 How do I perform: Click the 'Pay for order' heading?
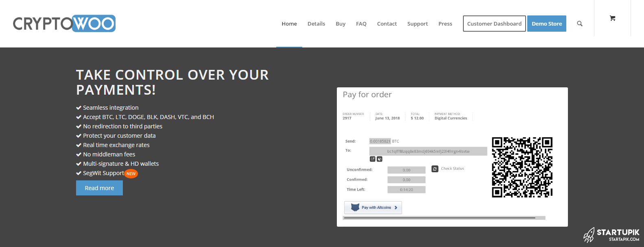367,95
